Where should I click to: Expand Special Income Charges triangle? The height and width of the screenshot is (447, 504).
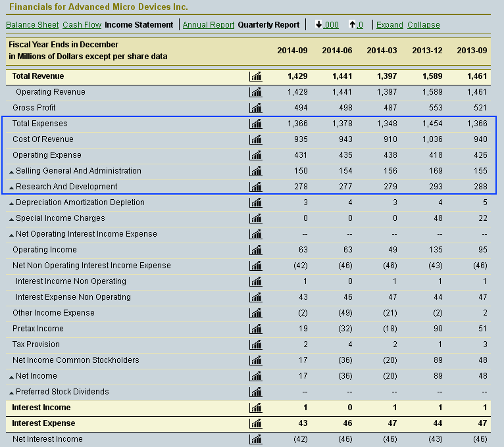click(11, 220)
